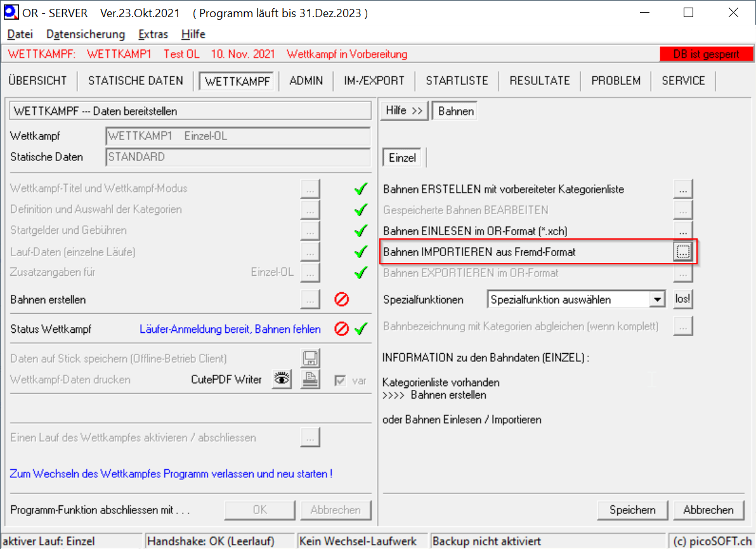Click the printer icon beside CutePDF Writer

tap(310, 379)
